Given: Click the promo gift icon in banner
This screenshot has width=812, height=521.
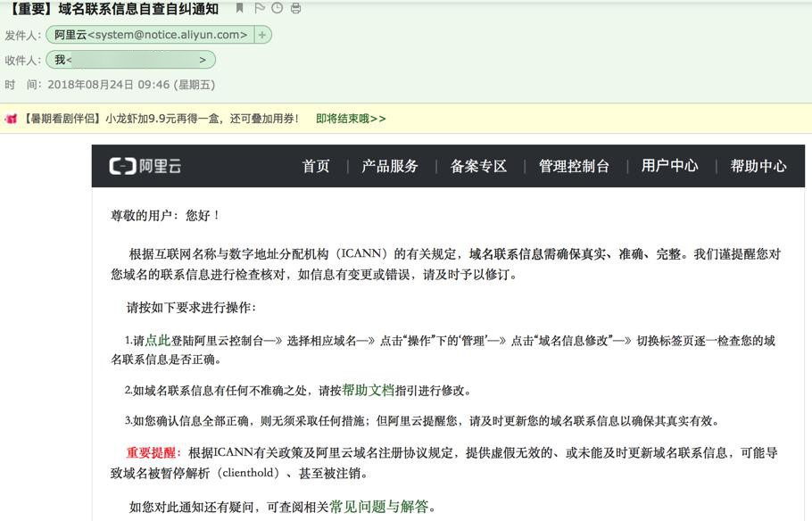Looking at the screenshot, I should [11, 119].
